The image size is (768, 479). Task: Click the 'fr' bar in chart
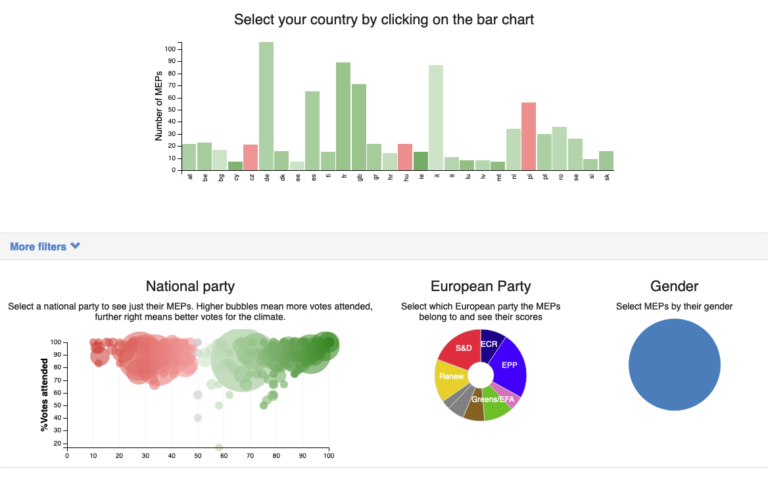[x=343, y=116]
